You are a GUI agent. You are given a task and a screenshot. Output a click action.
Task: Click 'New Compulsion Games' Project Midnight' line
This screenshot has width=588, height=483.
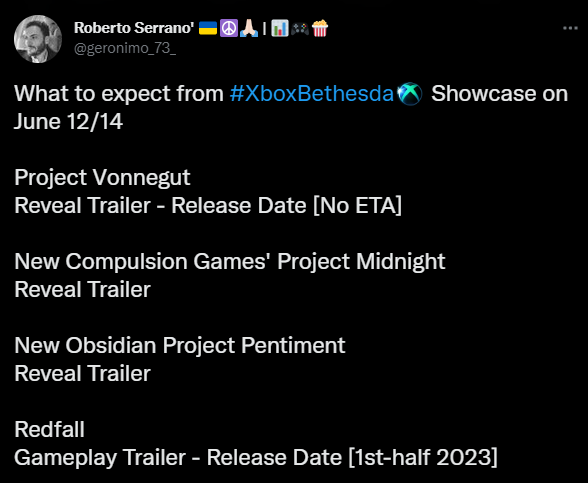230,261
